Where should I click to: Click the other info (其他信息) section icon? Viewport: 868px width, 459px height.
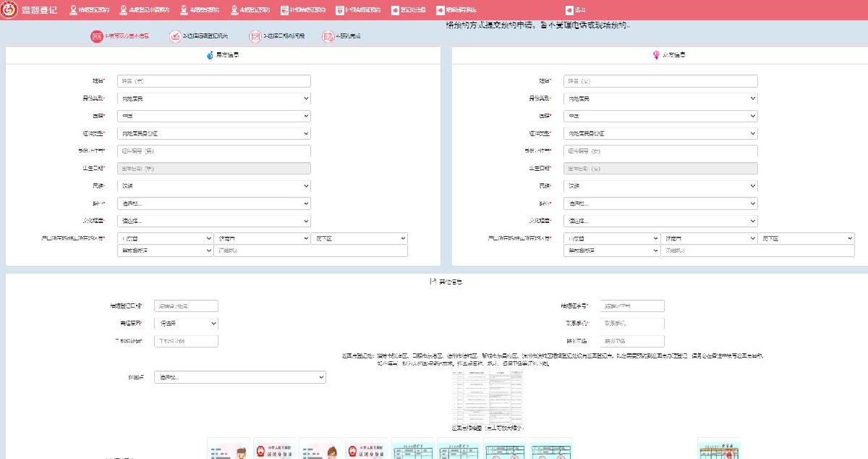(x=433, y=282)
